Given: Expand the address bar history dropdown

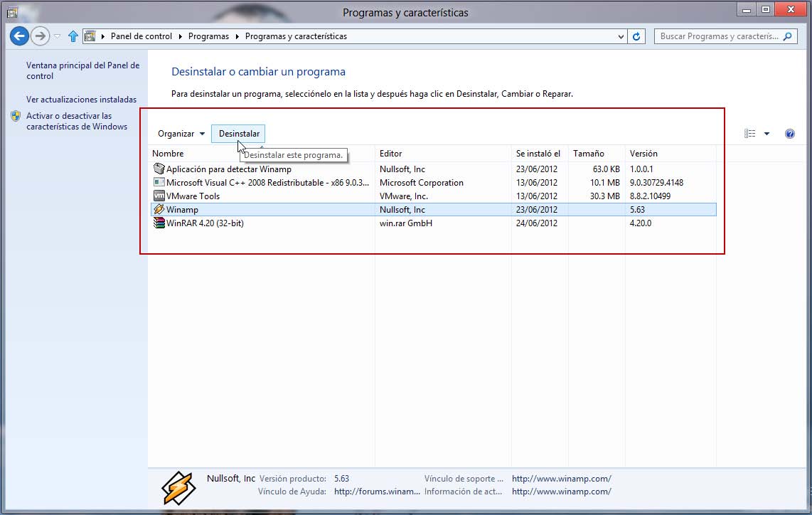Looking at the screenshot, I should click(620, 36).
